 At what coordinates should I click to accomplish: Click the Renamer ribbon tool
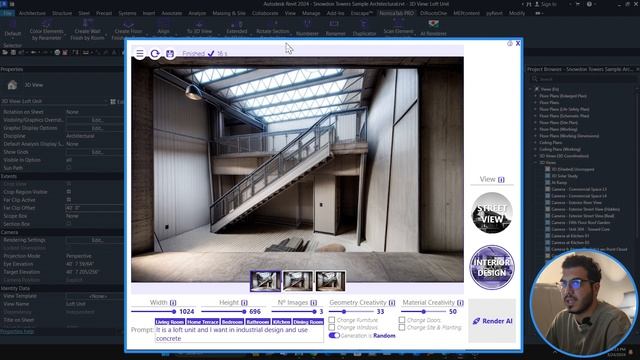pyautogui.click(x=336, y=27)
